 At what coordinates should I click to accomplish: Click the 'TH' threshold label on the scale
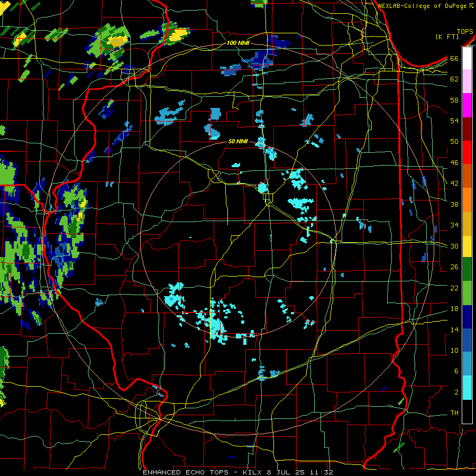click(454, 413)
